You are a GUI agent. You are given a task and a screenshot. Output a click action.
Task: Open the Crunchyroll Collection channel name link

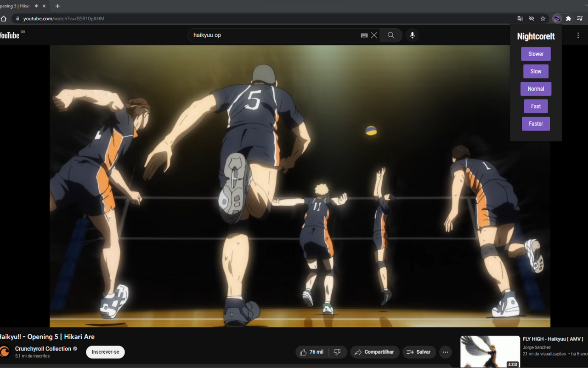pos(43,349)
